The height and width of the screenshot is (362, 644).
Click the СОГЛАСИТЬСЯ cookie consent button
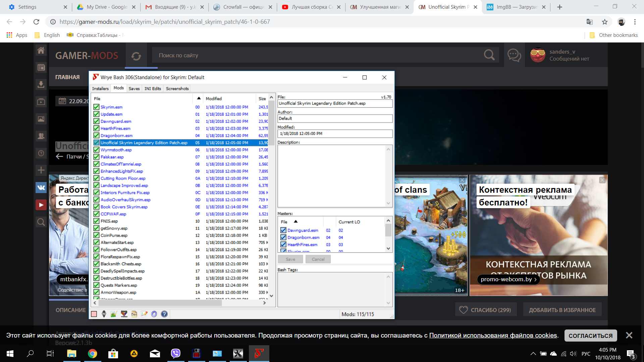coord(591,336)
